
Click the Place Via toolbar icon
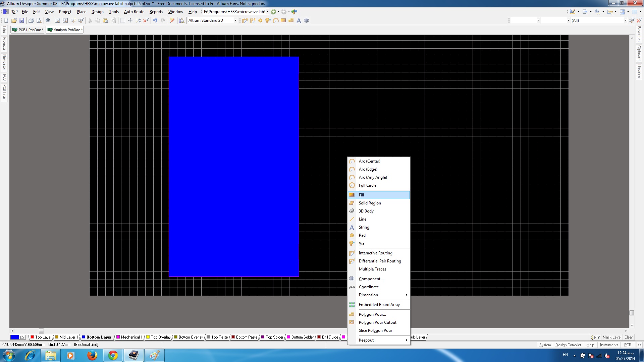click(x=268, y=20)
